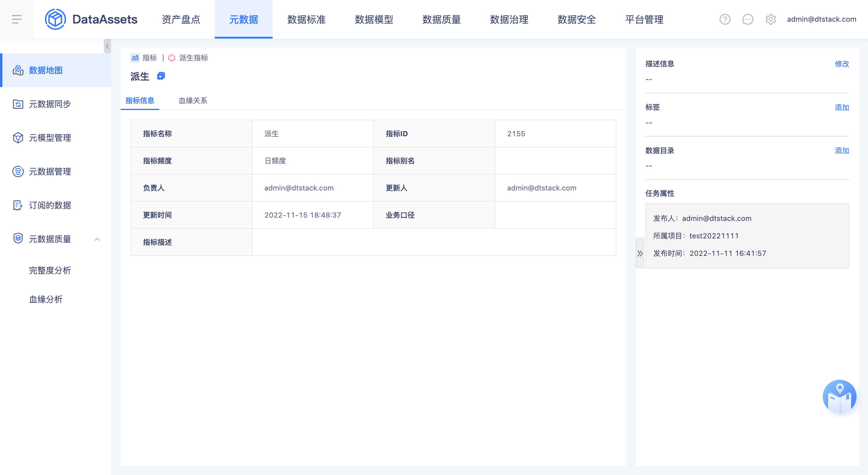Click 更新人 value admin@dtstack.com
Viewport: 868px width, 475px height.
pos(541,188)
